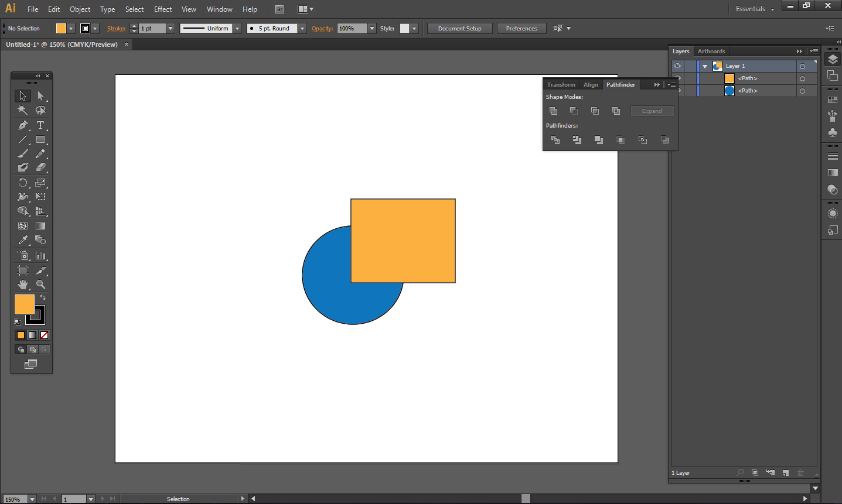Pick the Eyedropper tool
The image size is (842, 504).
coord(23,240)
